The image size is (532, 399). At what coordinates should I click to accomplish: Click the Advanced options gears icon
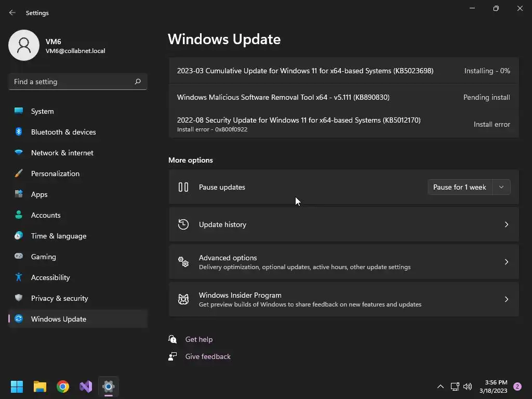click(x=183, y=262)
